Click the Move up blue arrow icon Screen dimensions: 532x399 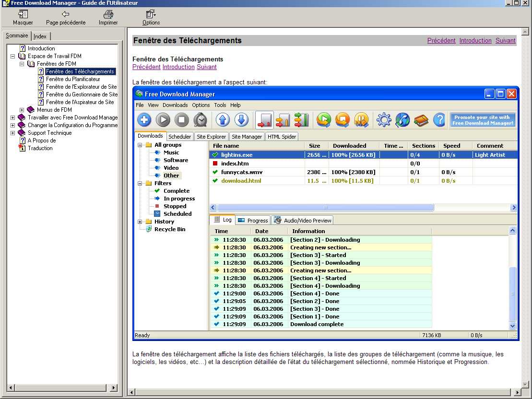(x=223, y=120)
